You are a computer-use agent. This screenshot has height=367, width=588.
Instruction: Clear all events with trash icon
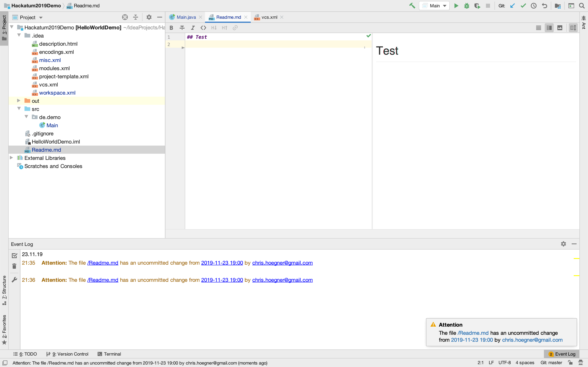[x=14, y=266]
